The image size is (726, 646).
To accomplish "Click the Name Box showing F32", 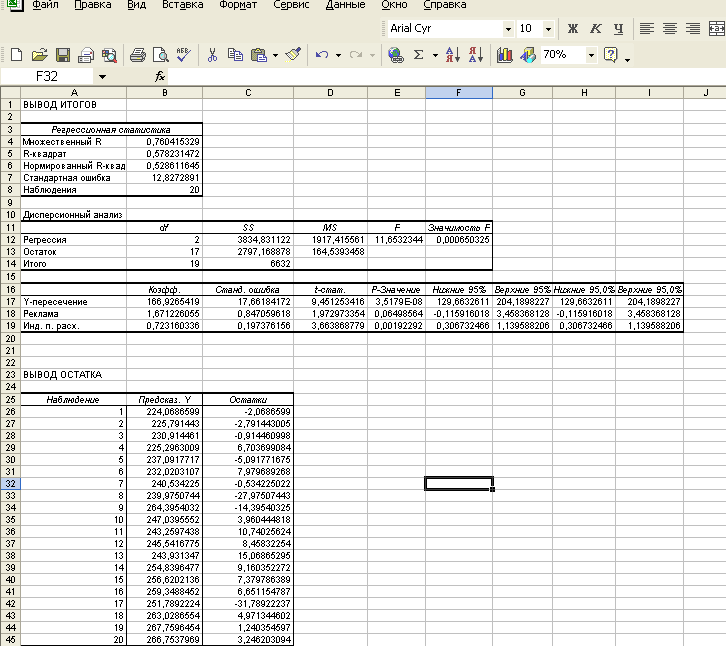I will point(47,76).
